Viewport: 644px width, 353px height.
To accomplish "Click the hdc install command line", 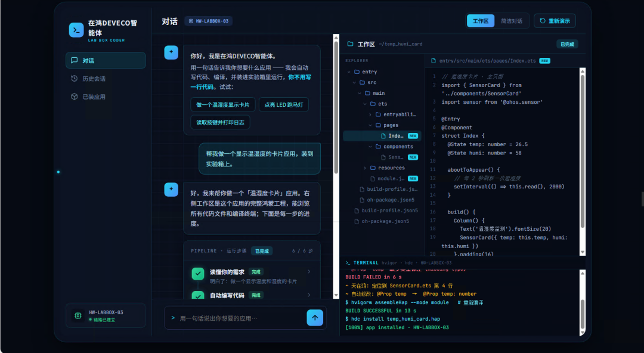I will [x=392, y=319].
